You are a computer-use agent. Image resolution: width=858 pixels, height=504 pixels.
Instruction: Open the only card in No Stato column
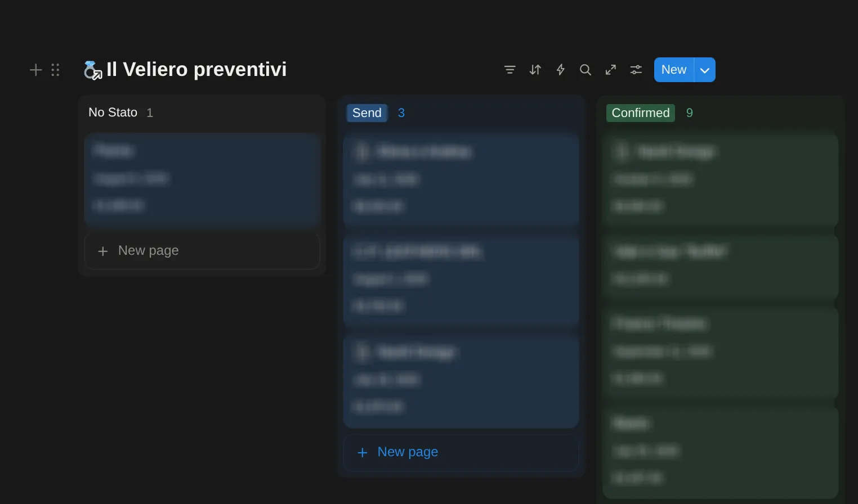tap(202, 179)
